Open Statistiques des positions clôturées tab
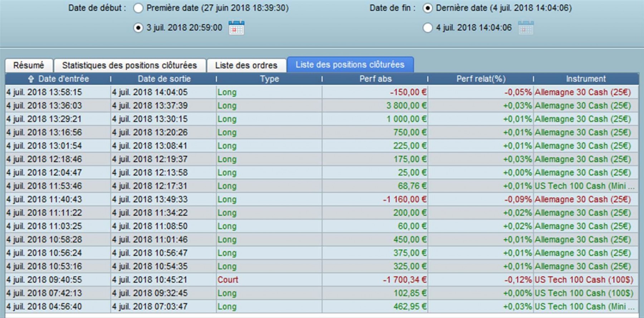The width and height of the screenshot is (644, 318). click(x=130, y=65)
